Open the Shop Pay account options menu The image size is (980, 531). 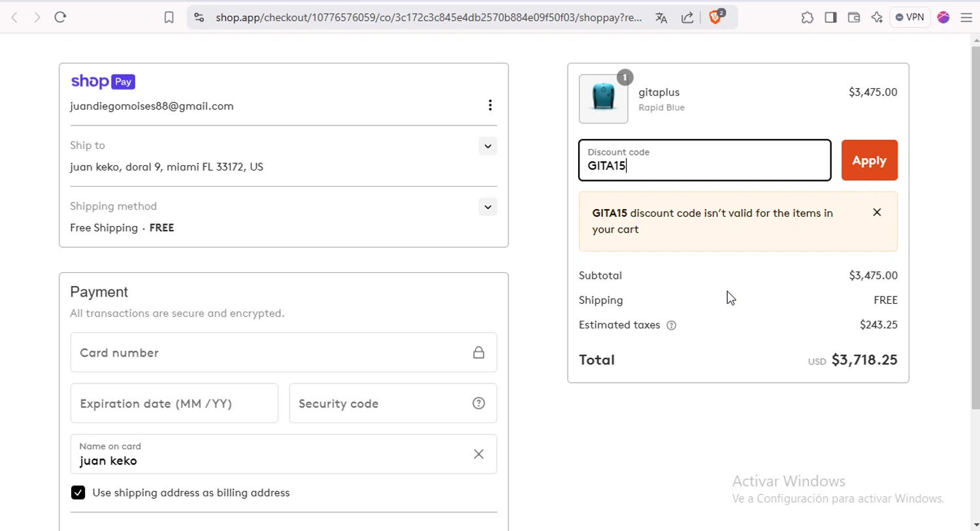490,106
